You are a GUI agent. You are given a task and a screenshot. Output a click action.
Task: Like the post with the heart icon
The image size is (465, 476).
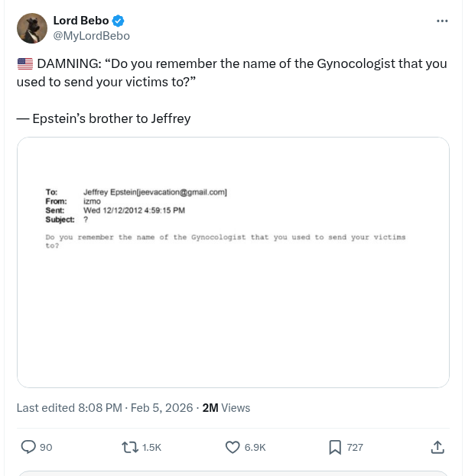click(232, 447)
